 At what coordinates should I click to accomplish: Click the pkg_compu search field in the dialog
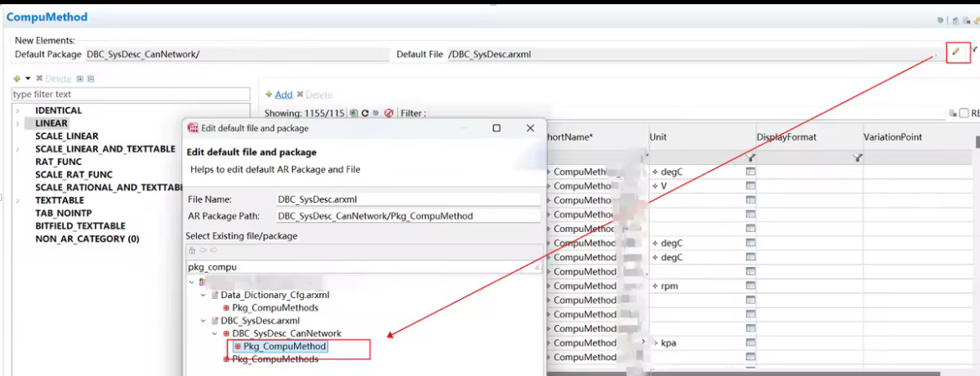364,266
